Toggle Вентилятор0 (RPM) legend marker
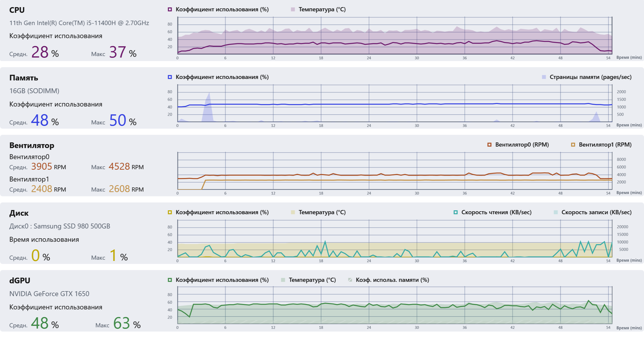 (x=489, y=145)
